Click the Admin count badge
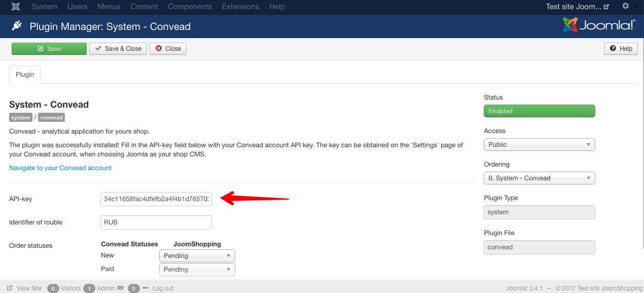 [x=89, y=288]
